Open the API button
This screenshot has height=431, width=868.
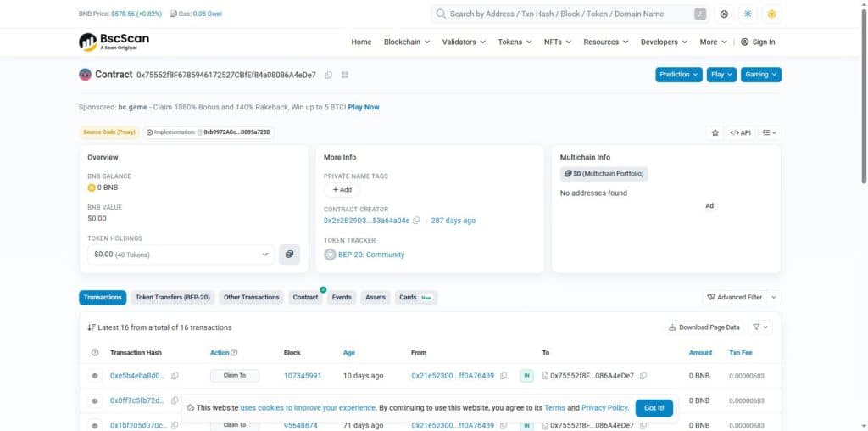(740, 132)
